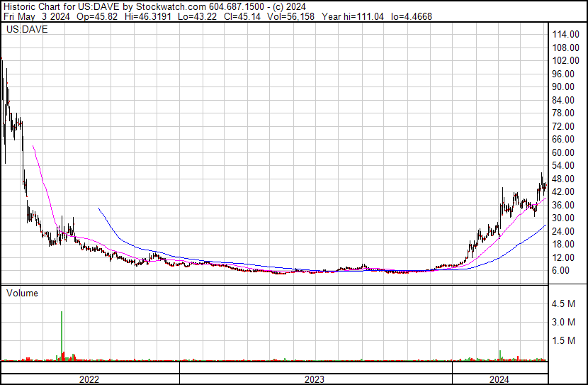Click the 'Hi=46.3191' high value
Image resolution: width=588 pixels, height=385 pixels.
(148, 16)
